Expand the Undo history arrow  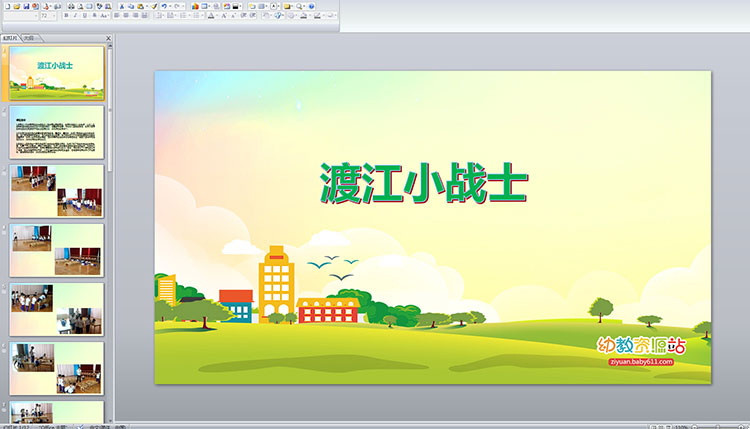pyautogui.click(x=170, y=6)
